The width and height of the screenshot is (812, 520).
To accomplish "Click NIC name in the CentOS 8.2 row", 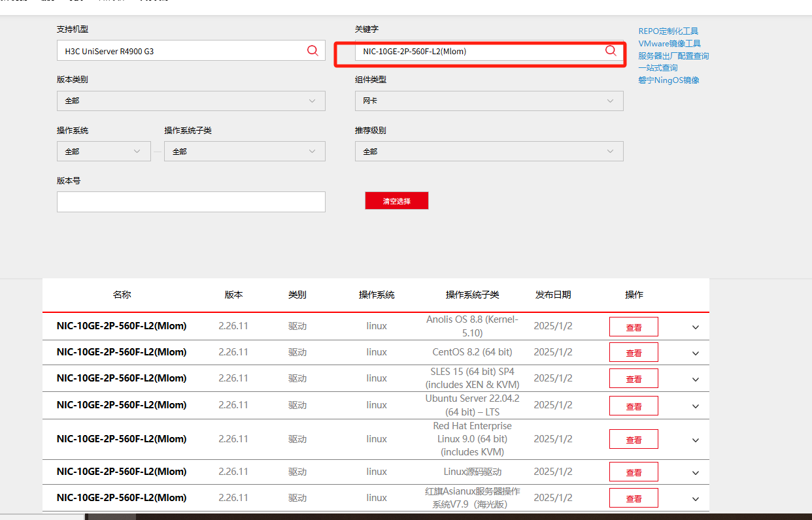I will pyautogui.click(x=122, y=352).
